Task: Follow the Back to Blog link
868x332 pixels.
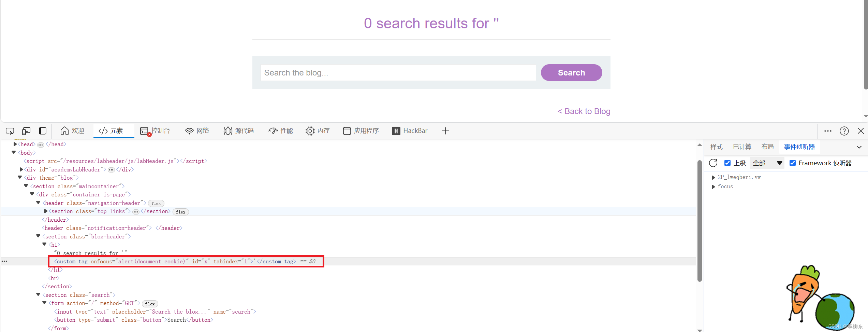Action: click(x=584, y=111)
